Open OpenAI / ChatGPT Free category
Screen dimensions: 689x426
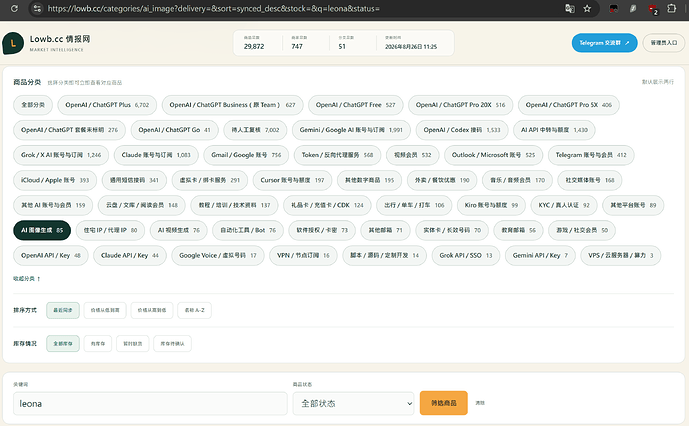click(x=355, y=105)
